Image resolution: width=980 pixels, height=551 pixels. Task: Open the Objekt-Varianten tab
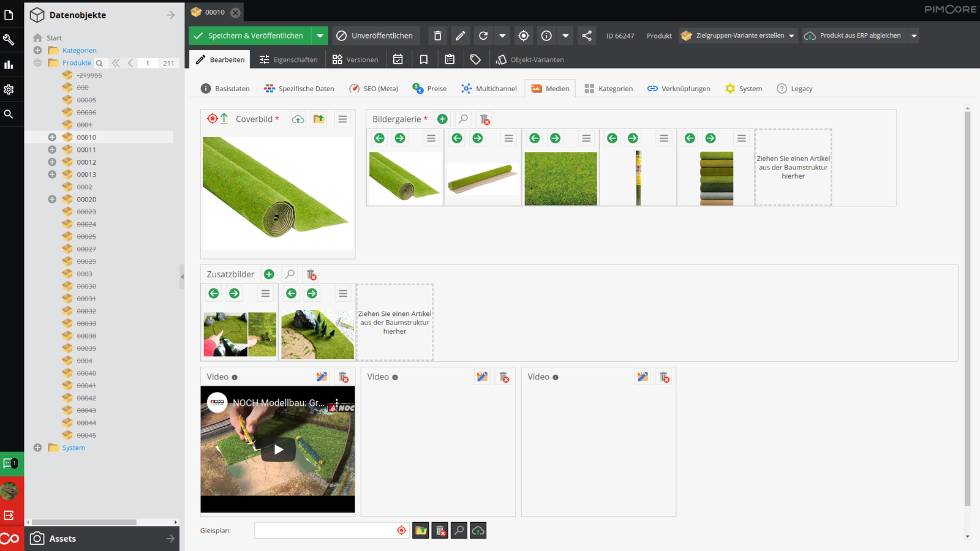pyautogui.click(x=530, y=59)
